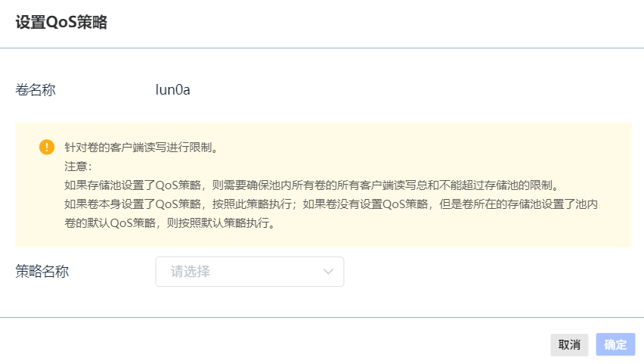Click the 卷名称 field label
Image resolution: width=644 pixels, height=364 pixels.
pyautogui.click(x=36, y=90)
